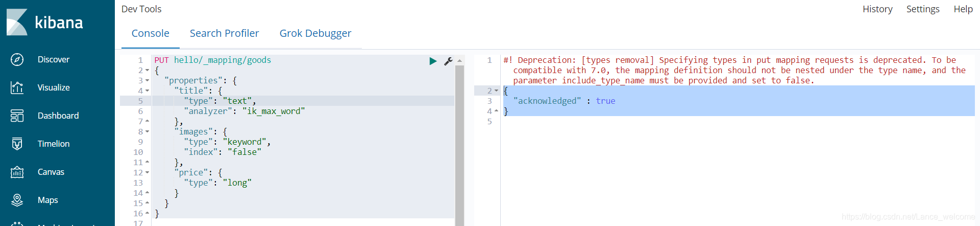Screen dimensions: 980x226
Task: Click "acknowledged" in the response
Action: (547, 101)
